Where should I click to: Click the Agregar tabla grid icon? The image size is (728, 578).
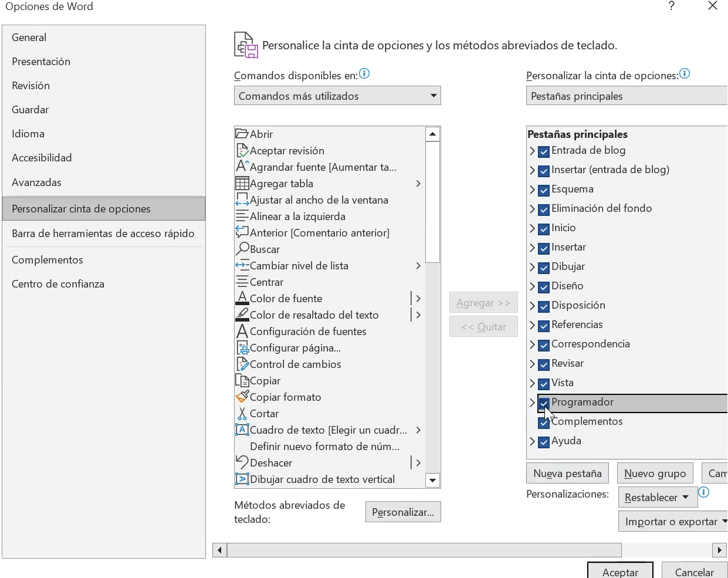(x=242, y=184)
